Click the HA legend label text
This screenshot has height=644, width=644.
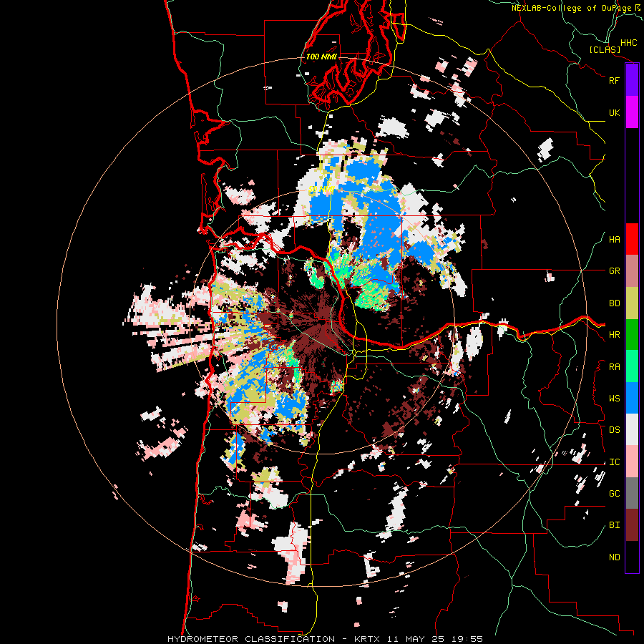pyautogui.click(x=614, y=240)
